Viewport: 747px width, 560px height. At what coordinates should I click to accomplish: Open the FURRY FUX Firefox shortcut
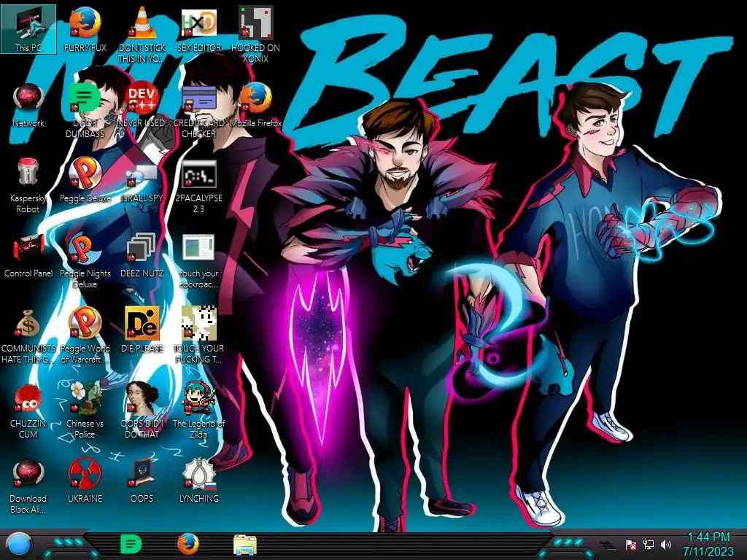point(85,28)
